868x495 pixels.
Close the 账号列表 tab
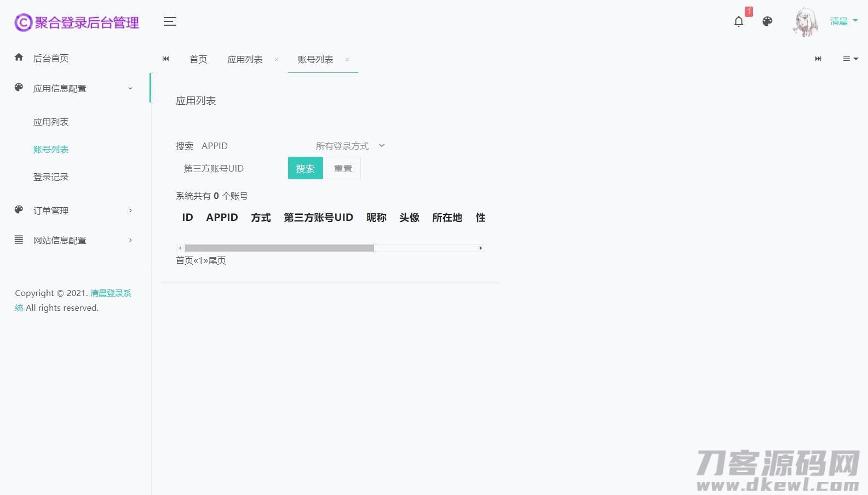(347, 60)
